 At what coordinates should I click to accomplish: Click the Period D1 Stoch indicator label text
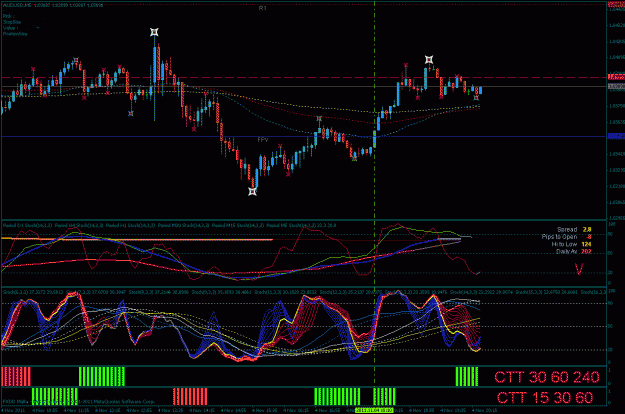[x=27, y=226]
